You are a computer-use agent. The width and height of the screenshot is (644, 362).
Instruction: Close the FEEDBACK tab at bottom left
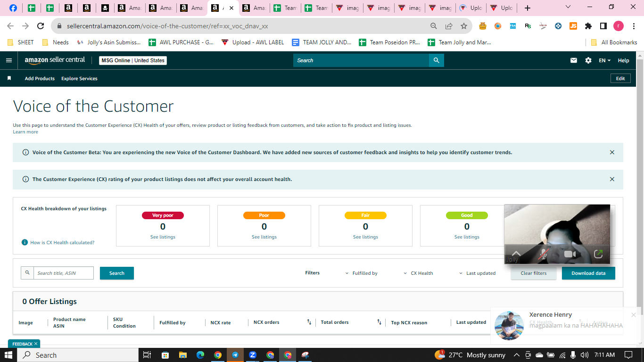pyautogui.click(x=36, y=344)
